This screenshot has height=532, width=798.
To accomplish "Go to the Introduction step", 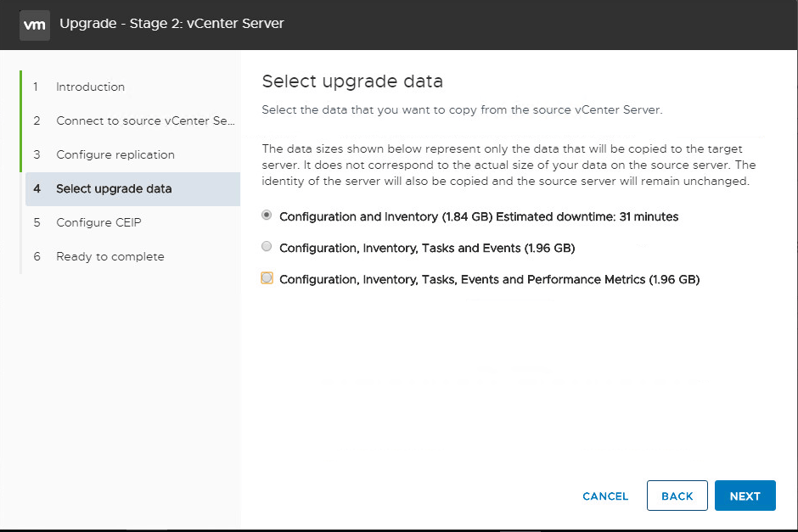I will point(90,87).
